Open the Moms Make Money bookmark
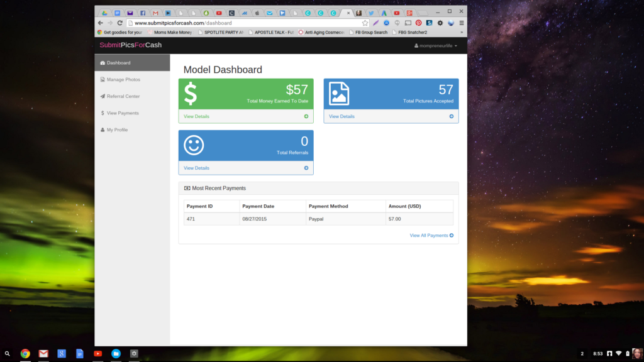Viewport: 644px width, 362px height. click(170, 33)
